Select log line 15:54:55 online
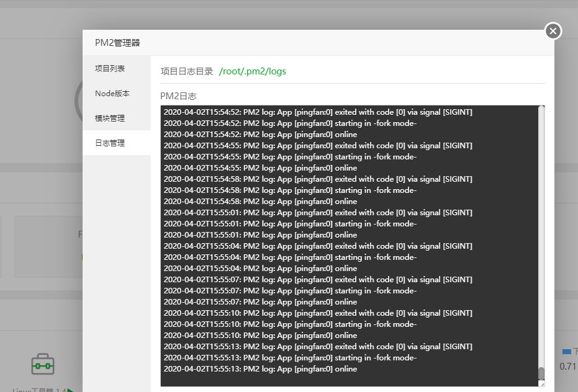Viewport: 578px width, 392px height. [260, 168]
